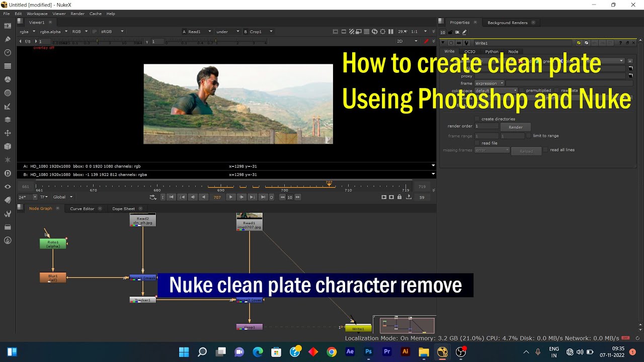
Task: Switch to the Dope Sheet tab
Action: (124, 209)
